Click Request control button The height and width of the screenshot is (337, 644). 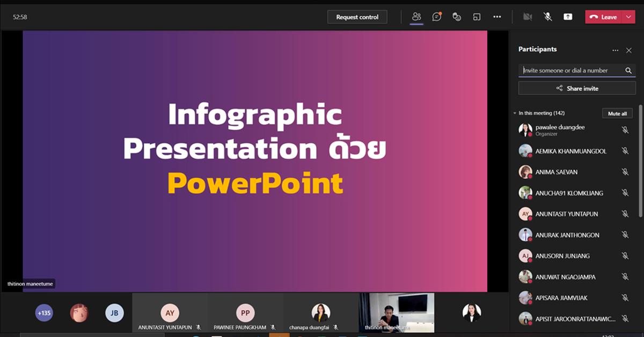[357, 17]
